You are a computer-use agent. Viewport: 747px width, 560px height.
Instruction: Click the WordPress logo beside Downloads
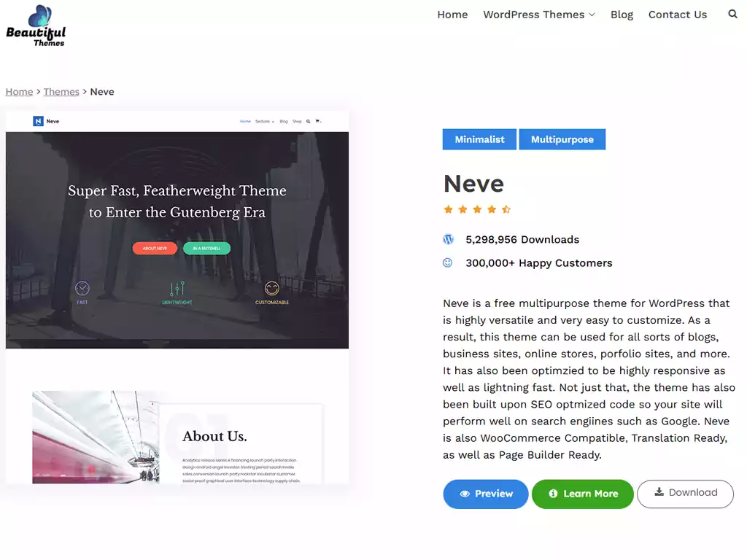(449, 239)
